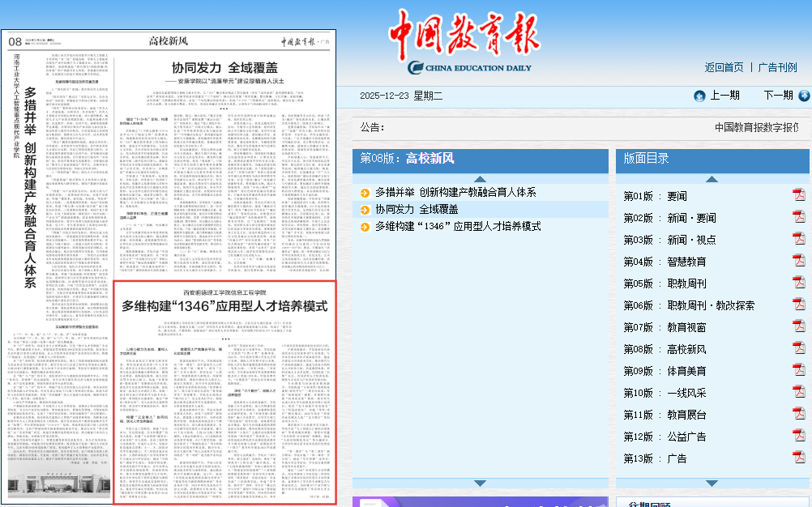
Task: Go to previous issue arrow icon 上一期
Action: coord(699,96)
